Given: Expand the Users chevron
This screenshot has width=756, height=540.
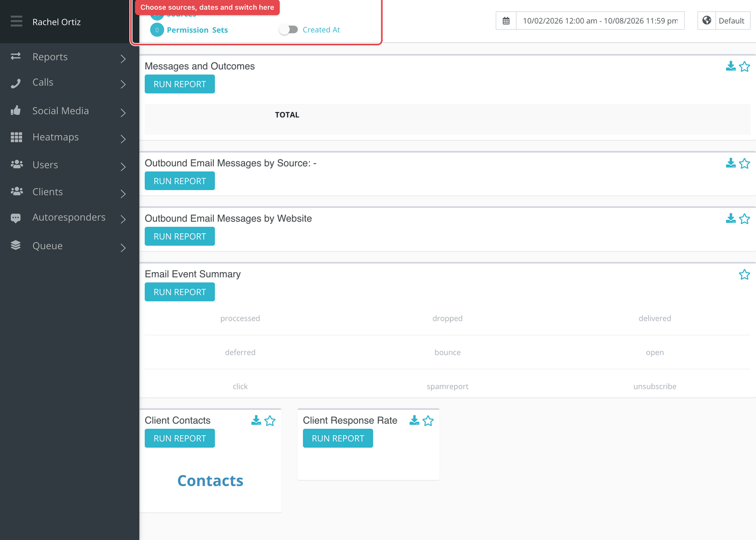Looking at the screenshot, I should pos(123,166).
